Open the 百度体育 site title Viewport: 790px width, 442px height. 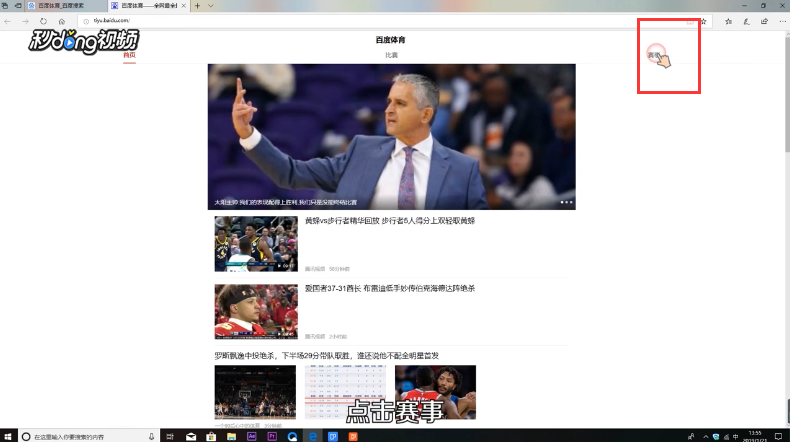point(390,40)
